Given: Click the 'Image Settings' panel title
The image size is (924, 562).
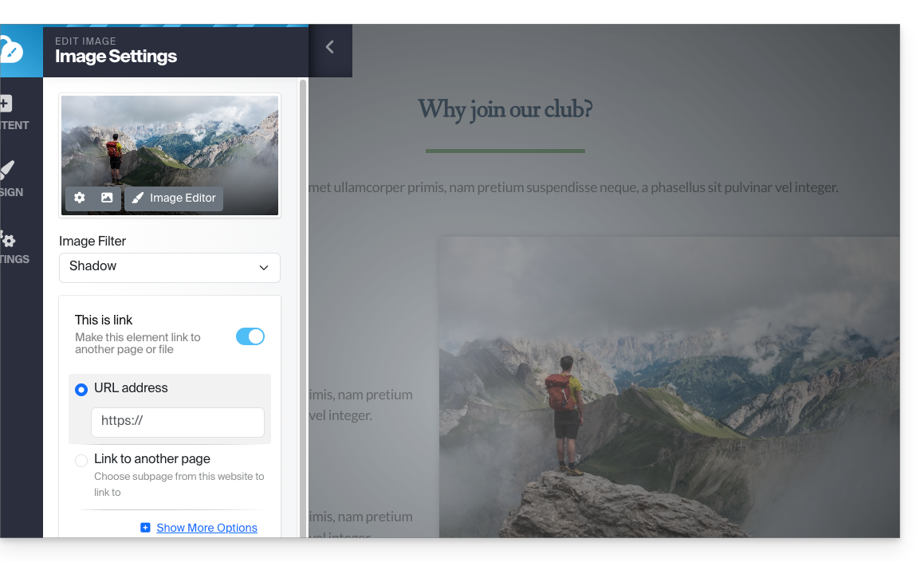Looking at the screenshot, I should pos(116,57).
